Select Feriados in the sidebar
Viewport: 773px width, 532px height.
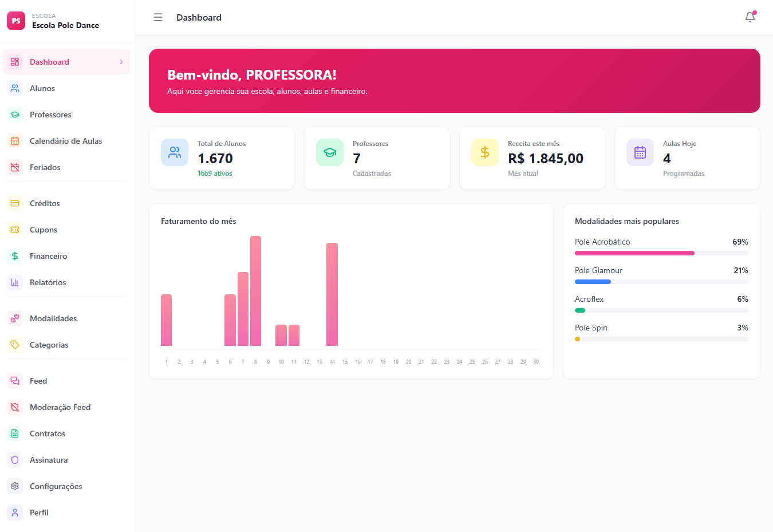pos(66,167)
